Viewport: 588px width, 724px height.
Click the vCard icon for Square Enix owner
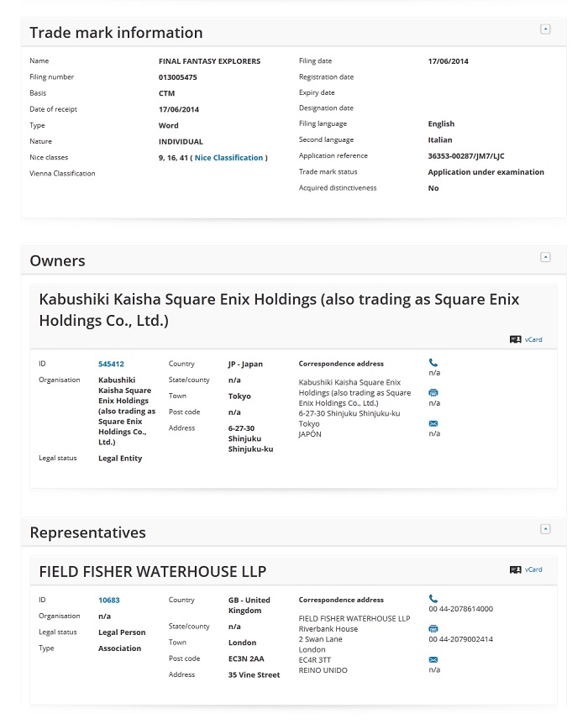tap(515, 339)
